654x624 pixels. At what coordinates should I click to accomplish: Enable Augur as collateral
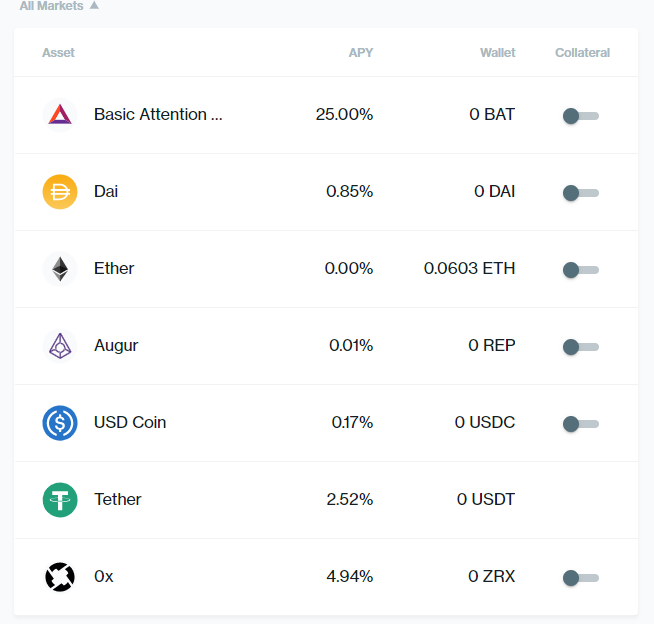[581, 347]
